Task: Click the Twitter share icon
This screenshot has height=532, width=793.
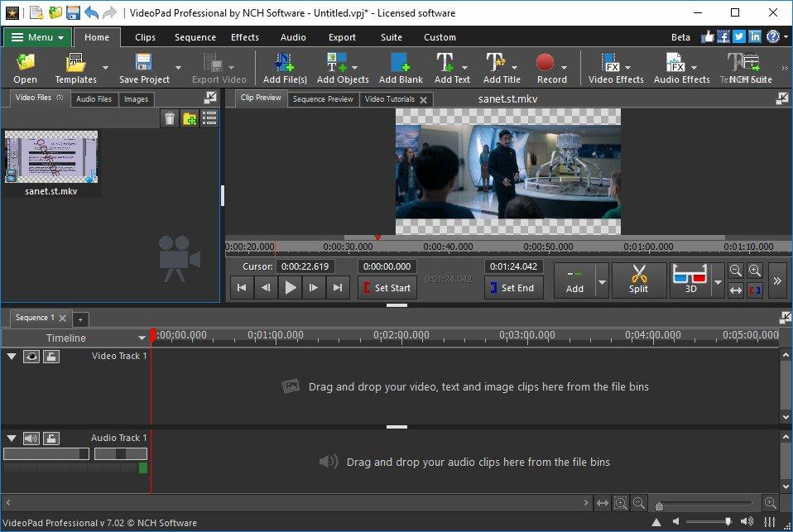Action: [x=739, y=36]
